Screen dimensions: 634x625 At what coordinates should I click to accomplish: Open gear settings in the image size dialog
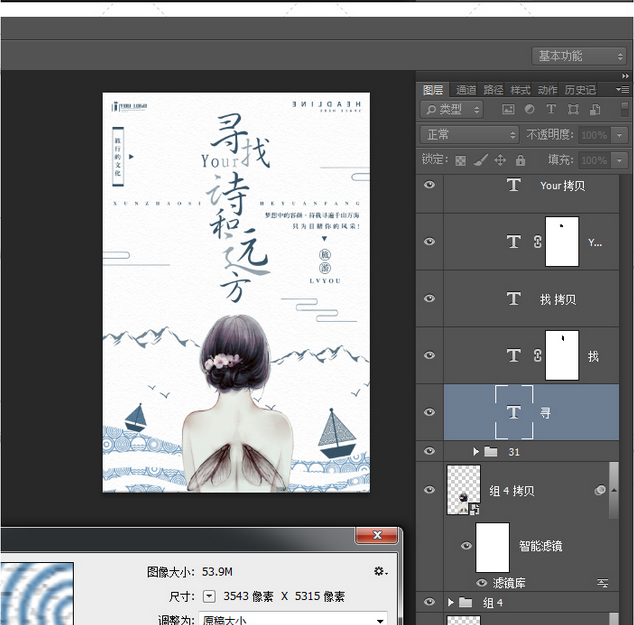(380, 571)
